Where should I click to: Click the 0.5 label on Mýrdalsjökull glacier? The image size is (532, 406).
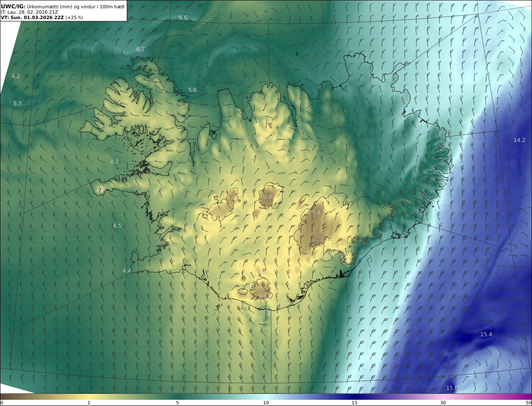tap(263, 297)
